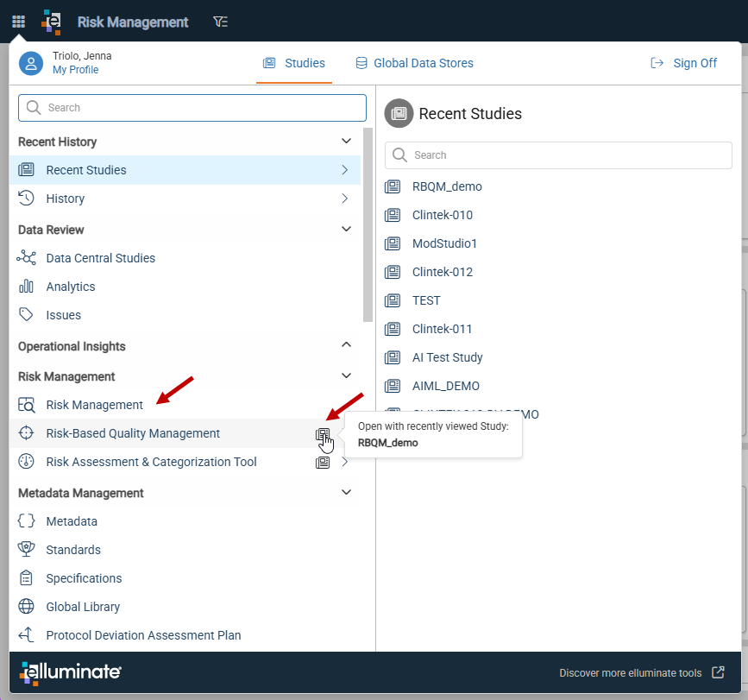The height and width of the screenshot is (700, 748).
Task: Click the Standards trophy icon
Action: 26,549
